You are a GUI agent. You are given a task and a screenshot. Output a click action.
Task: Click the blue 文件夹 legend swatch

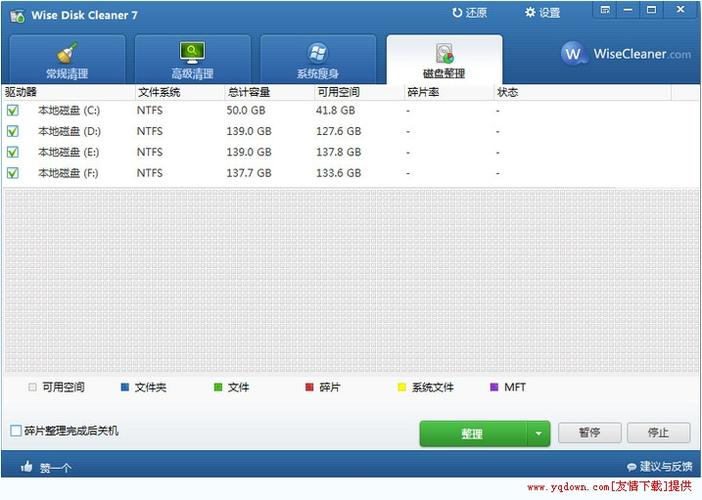point(125,387)
